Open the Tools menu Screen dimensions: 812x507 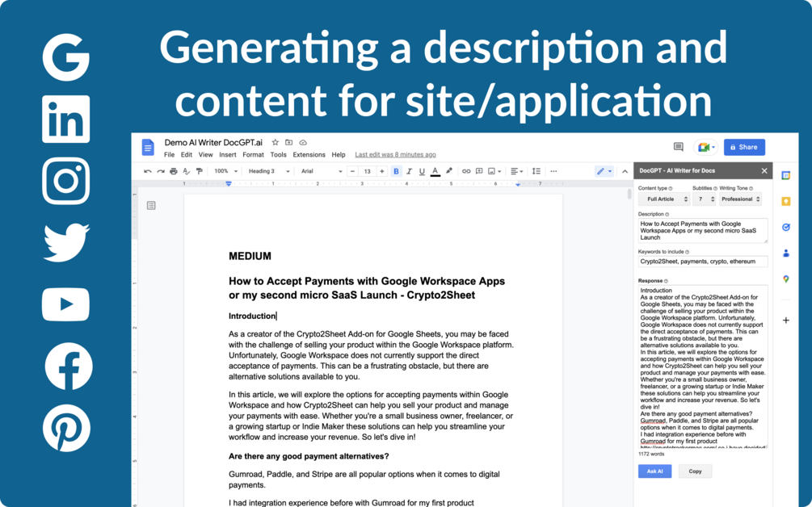click(x=278, y=155)
